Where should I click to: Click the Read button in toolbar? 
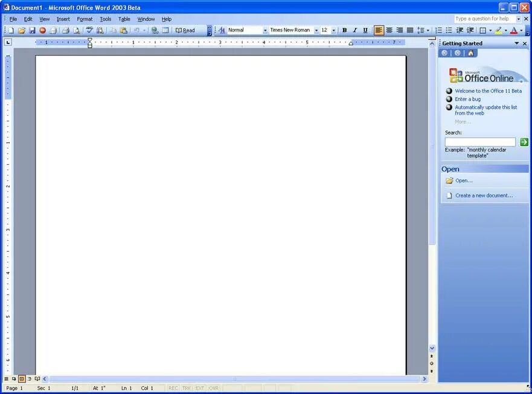pyautogui.click(x=185, y=31)
